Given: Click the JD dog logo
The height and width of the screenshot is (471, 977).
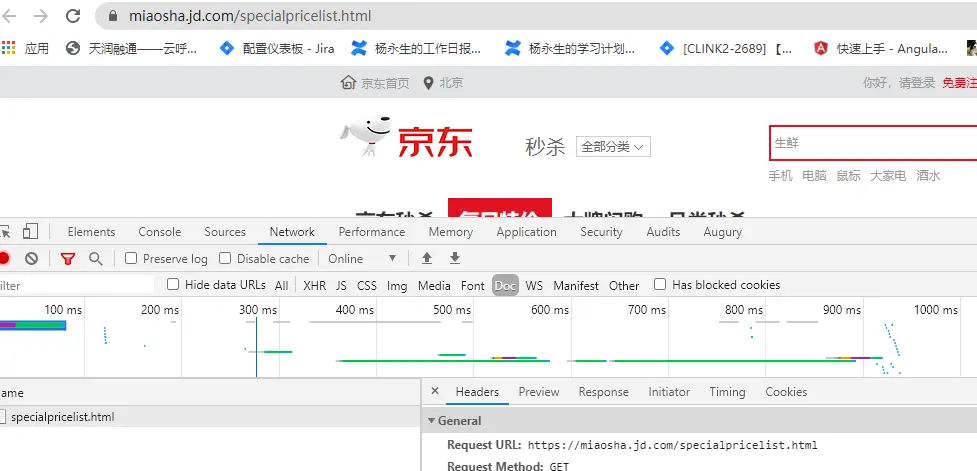Looking at the screenshot, I should (x=366, y=135).
